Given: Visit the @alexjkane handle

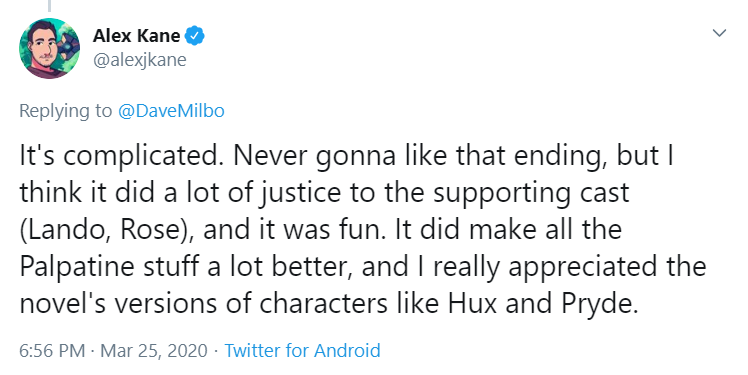Looking at the screenshot, I should tap(139, 61).
